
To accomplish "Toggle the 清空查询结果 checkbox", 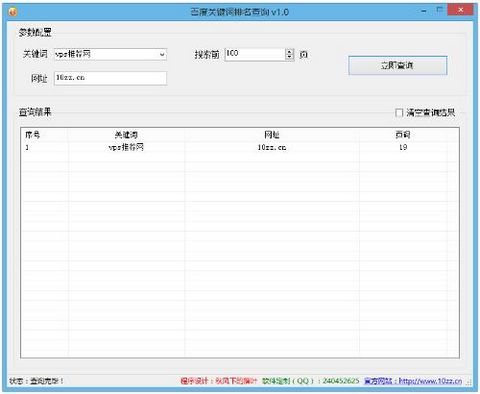I will click(399, 113).
